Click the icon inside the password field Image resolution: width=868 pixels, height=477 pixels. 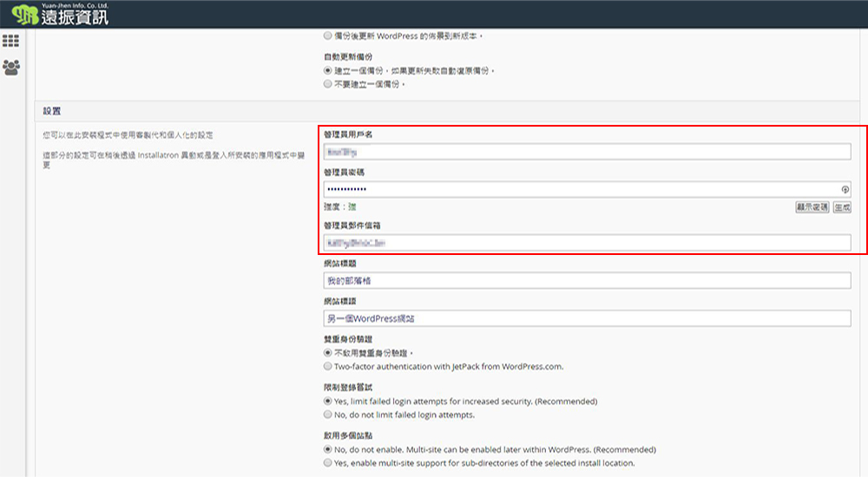pos(845,190)
